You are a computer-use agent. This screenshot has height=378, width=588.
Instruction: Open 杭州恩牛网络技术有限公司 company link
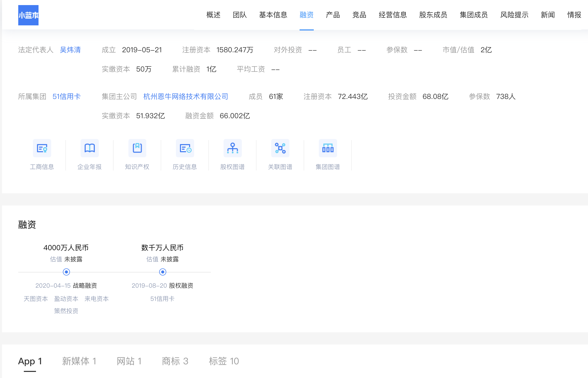[x=186, y=96]
